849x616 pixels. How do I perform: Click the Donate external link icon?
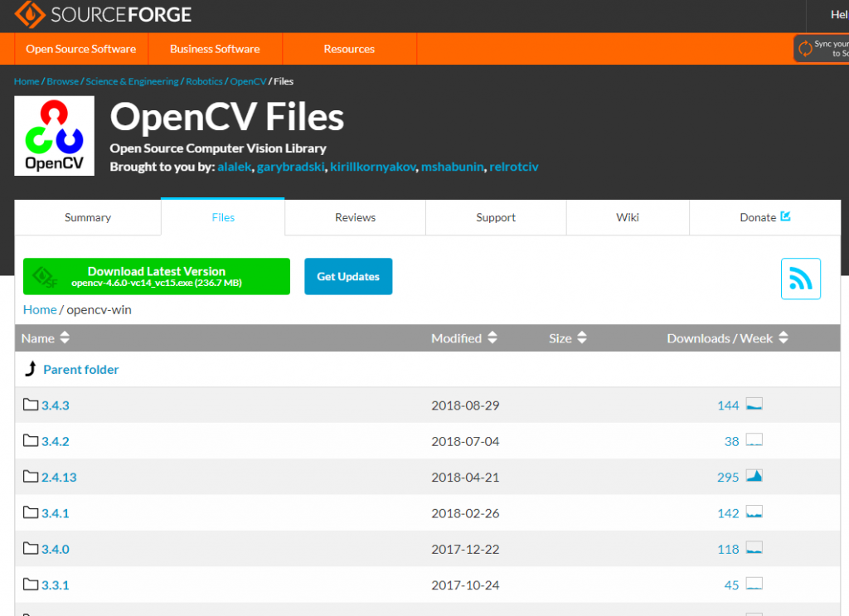point(786,216)
